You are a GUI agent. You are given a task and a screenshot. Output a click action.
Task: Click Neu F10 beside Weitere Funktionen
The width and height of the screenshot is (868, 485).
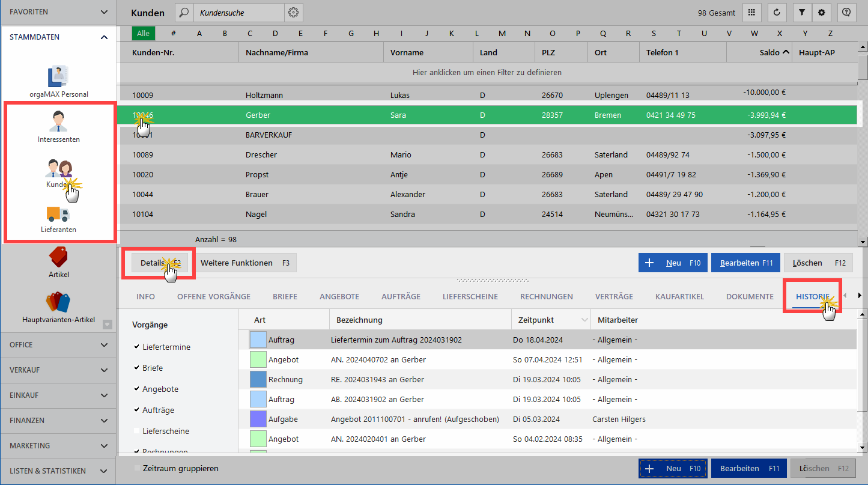tap(673, 263)
